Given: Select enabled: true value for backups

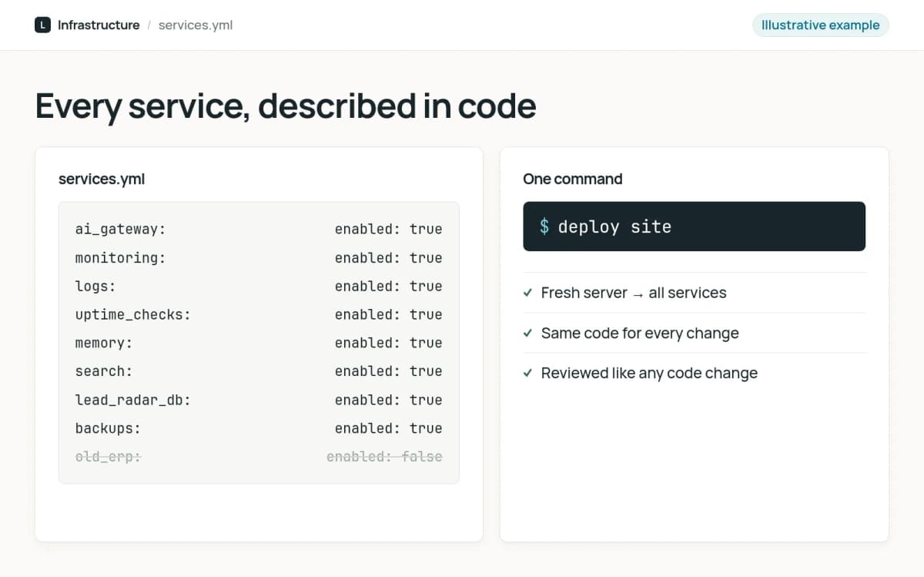Looking at the screenshot, I should (388, 428).
